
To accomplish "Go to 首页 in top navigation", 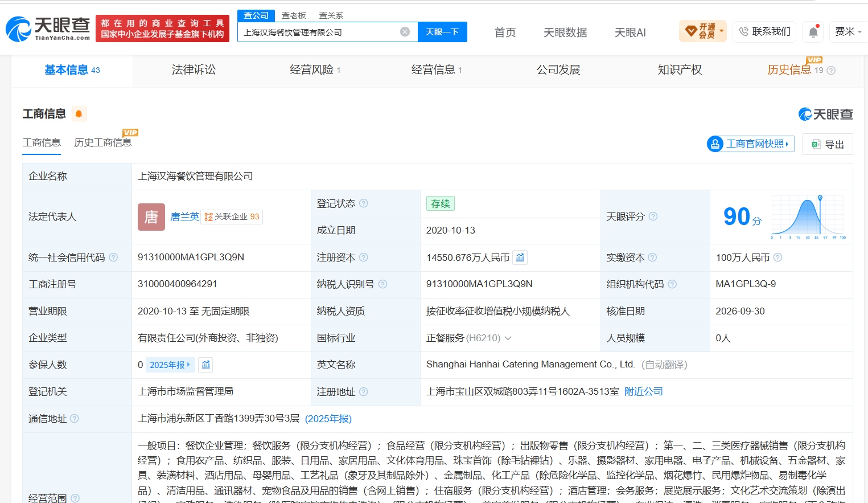I will point(505,32).
